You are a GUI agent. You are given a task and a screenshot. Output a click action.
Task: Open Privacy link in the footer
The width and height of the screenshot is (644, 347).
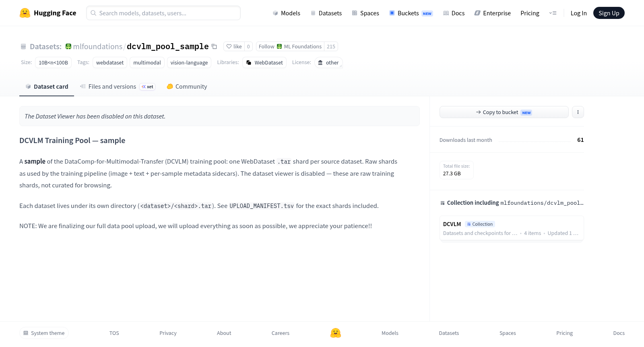point(168,333)
